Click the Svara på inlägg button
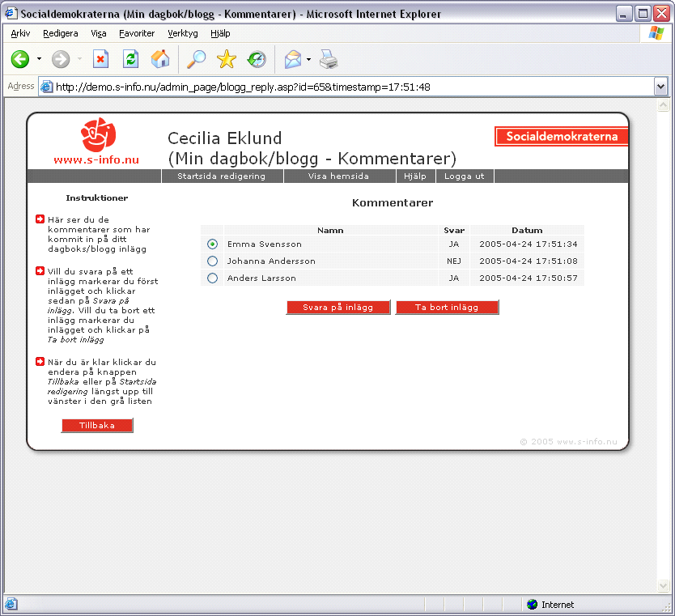The height and width of the screenshot is (616, 675). [338, 308]
